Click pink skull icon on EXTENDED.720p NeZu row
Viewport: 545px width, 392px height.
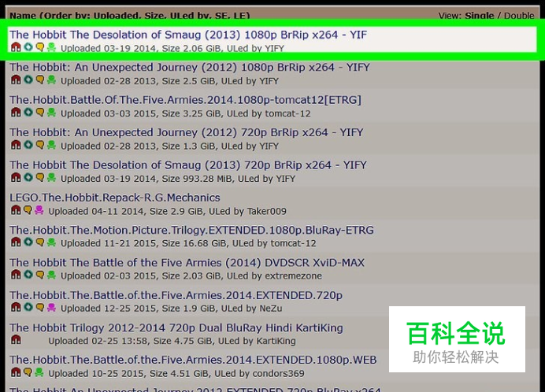click(x=51, y=307)
